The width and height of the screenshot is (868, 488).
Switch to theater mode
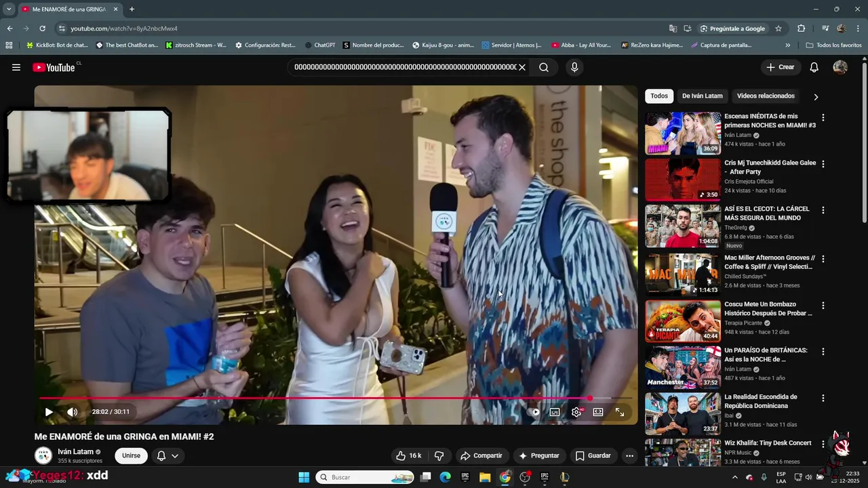point(598,412)
